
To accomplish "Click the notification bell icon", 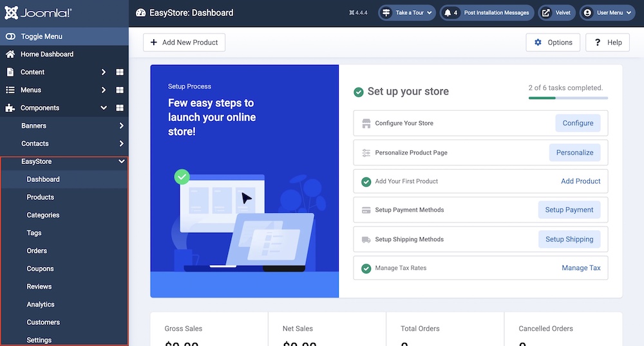I will [448, 13].
